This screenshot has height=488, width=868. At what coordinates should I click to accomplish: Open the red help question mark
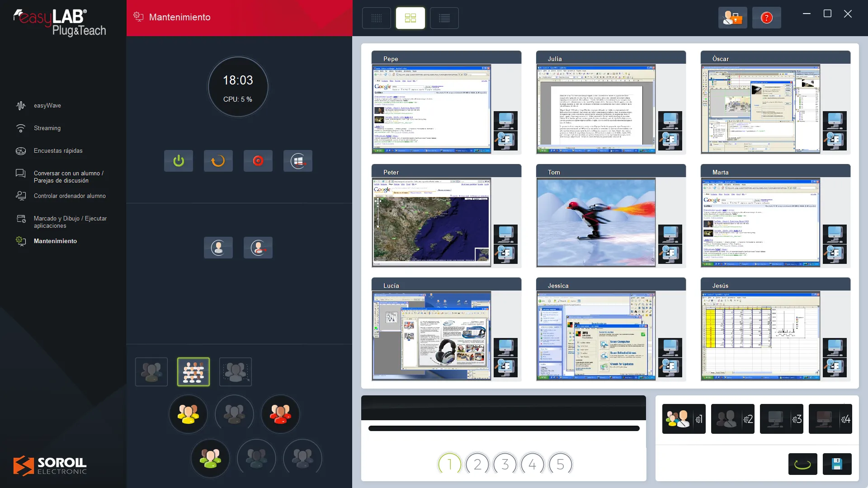click(x=766, y=18)
